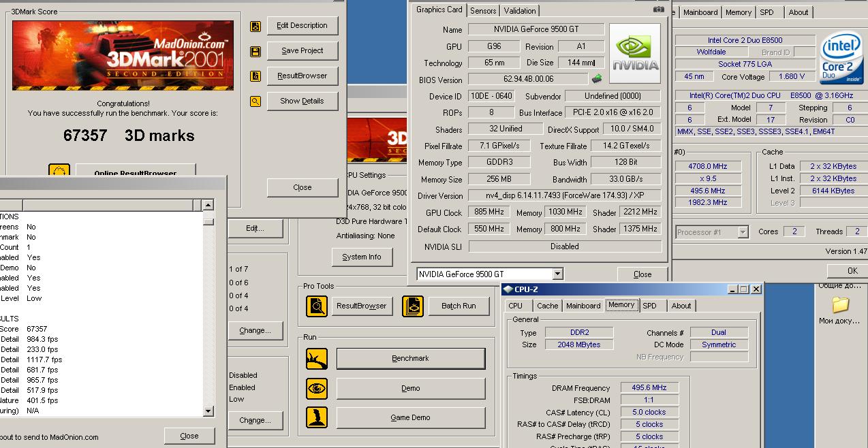This screenshot has width=868, height=448.
Task: Click the CPU-Z title bar icon
Action: point(508,289)
